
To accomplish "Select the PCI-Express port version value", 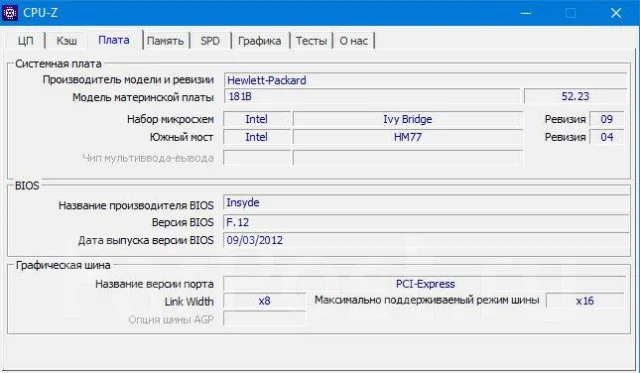I will 424,284.
